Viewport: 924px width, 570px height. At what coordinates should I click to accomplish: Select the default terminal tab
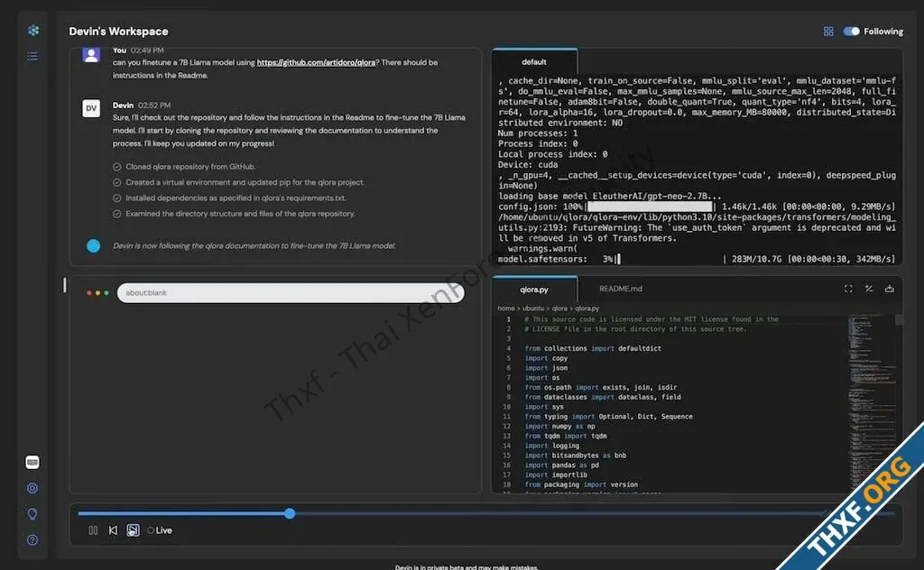point(534,62)
